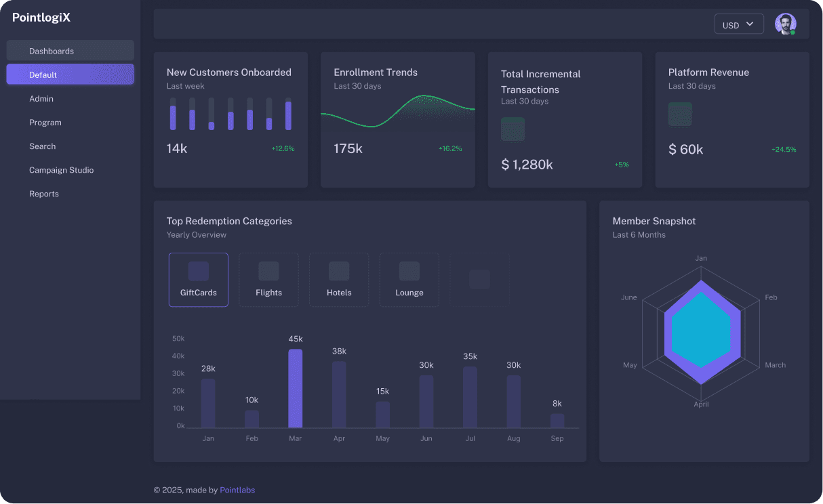823x504 pixels.
Task: Click the Top Redemption Categories heading
Action: pyautogui.click(x=229, y=221)
